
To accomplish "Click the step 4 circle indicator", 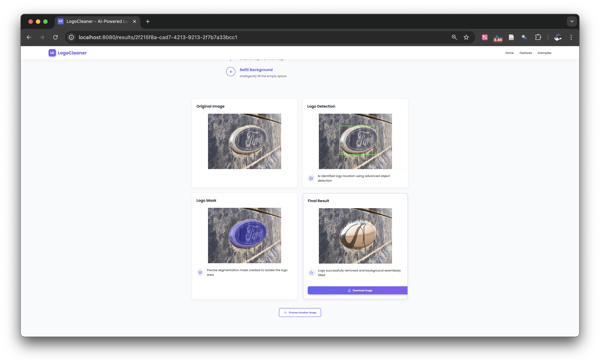I will click(231, 72).
